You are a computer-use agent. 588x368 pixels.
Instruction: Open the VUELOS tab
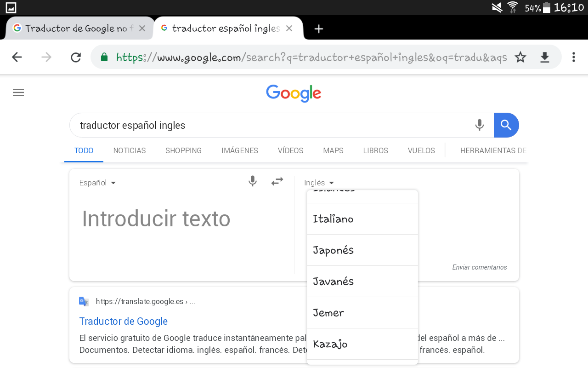421,150
